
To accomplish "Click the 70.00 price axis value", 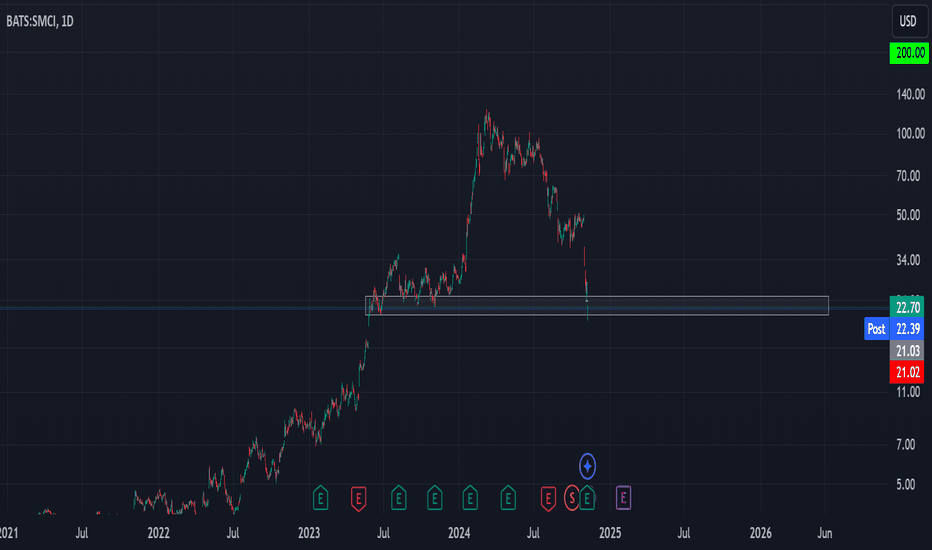I will (908, 176).
